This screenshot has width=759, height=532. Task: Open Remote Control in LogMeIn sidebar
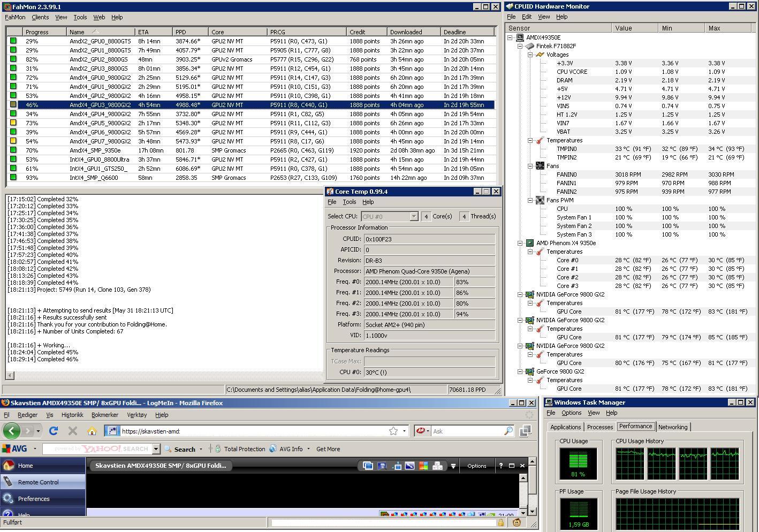pos(43,482)
